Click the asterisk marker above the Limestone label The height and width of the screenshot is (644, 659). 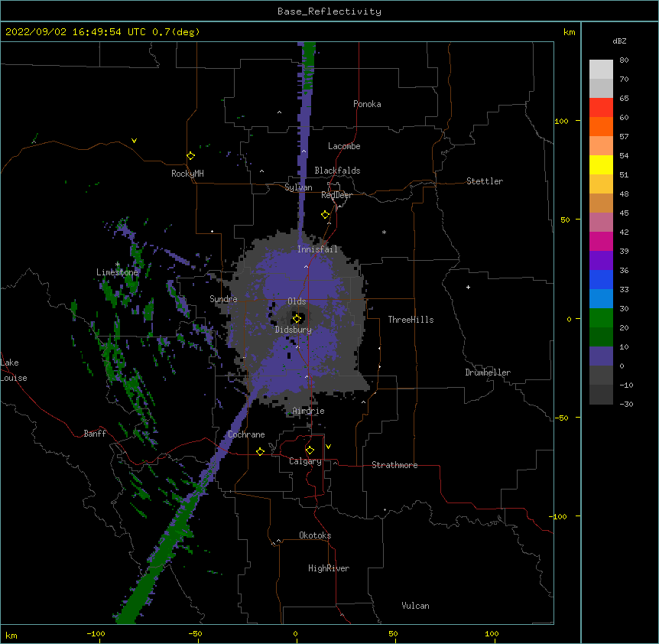click(117, 265)
